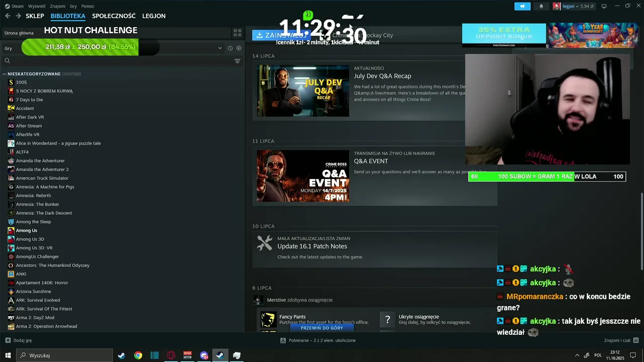
Task: Toggle sort by recent activity clock
Action: coord(230,48)
